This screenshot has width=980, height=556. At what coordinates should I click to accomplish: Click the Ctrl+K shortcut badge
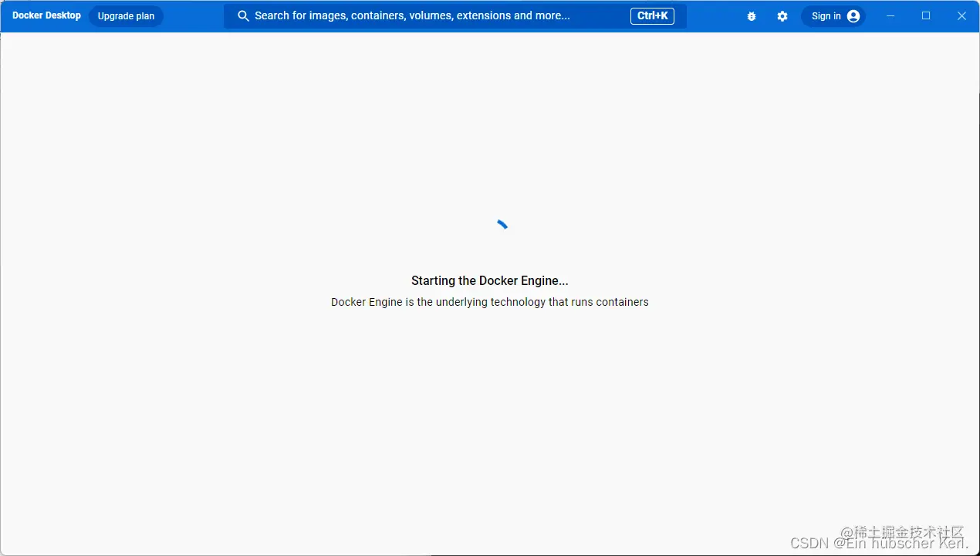coord(652,16)
